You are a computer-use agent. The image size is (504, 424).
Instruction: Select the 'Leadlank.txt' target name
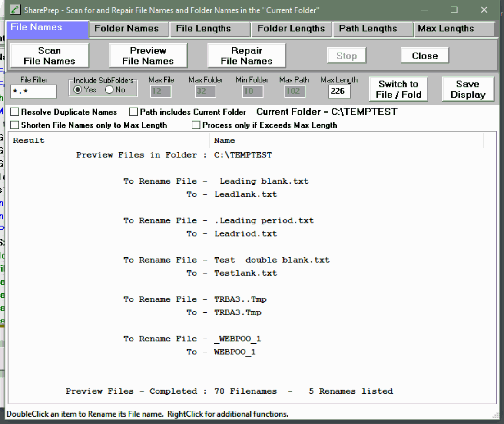(x=245, y=194)
